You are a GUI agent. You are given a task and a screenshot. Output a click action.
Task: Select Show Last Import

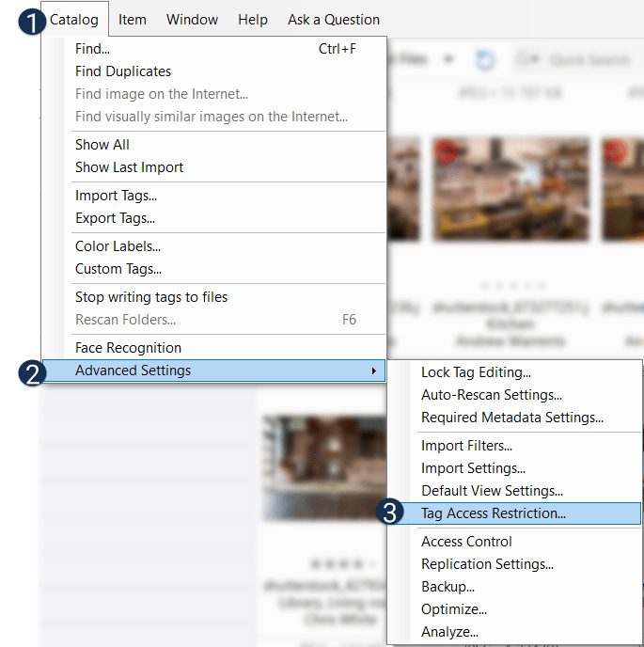(x=129, y=167)
